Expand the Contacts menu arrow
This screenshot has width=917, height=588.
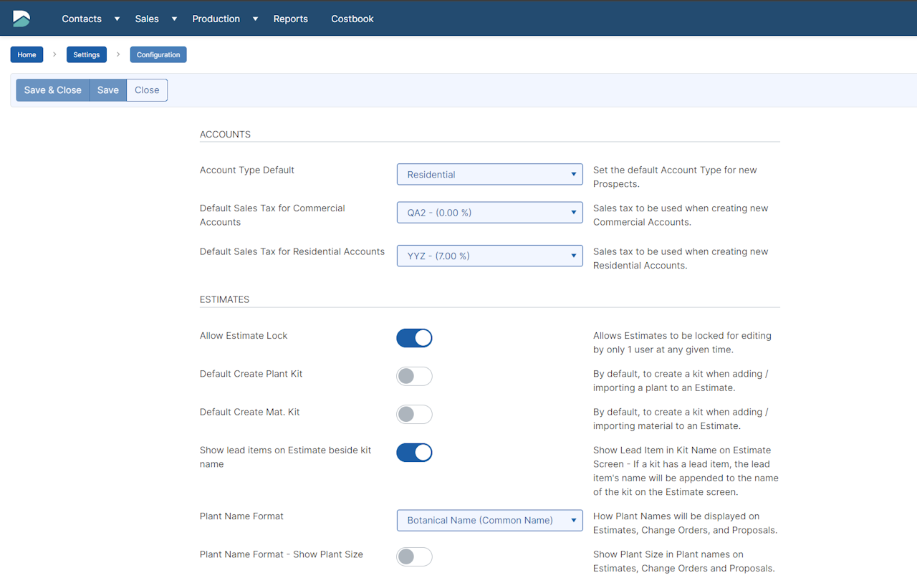(117, 19)
